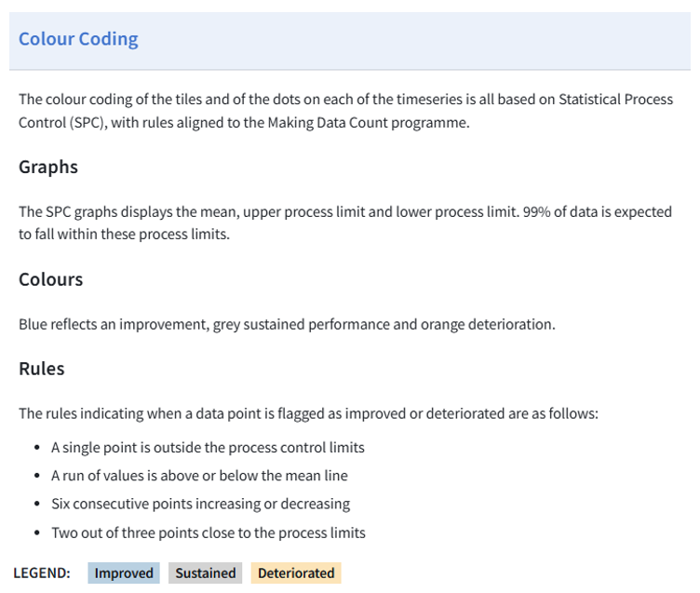The image size is (700, 593).
Task: Click the 'Blue reflects an improvement' sentence
Action: tap(287, 325)
